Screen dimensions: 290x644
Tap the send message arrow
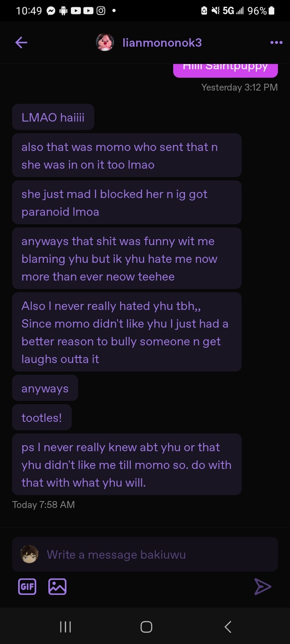(x=263, y=586)
